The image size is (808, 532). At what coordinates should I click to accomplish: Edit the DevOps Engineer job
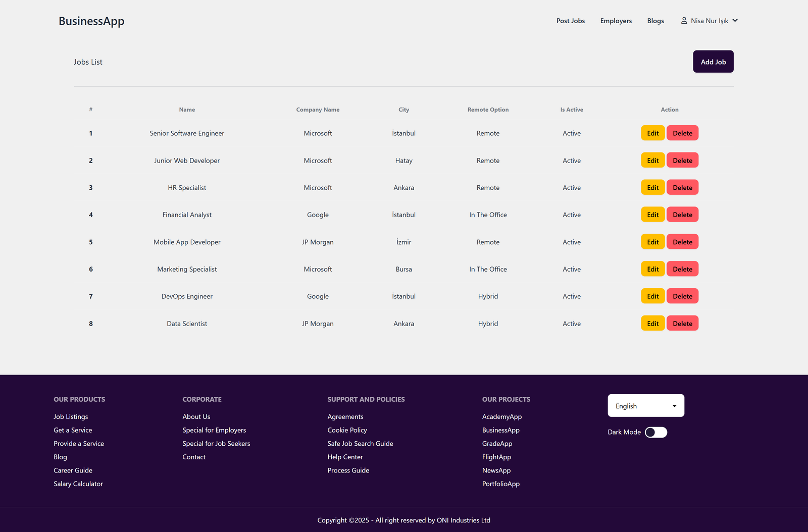[652, 296]
